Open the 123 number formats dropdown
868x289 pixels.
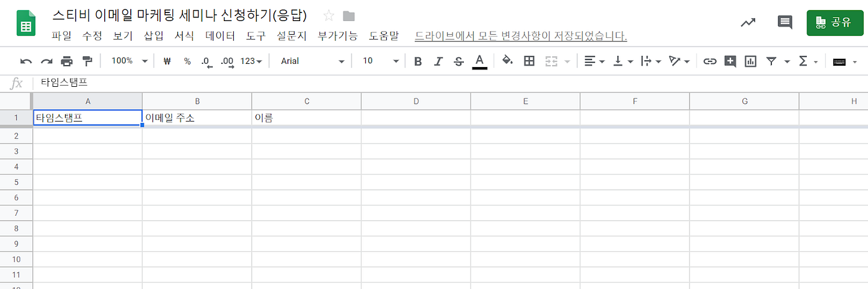(251, 61)
